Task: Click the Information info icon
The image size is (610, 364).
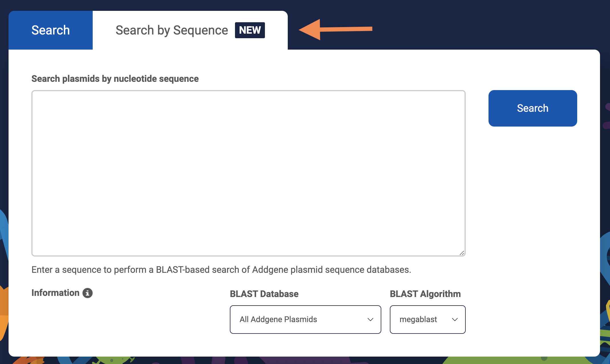Action: [88, 293]
